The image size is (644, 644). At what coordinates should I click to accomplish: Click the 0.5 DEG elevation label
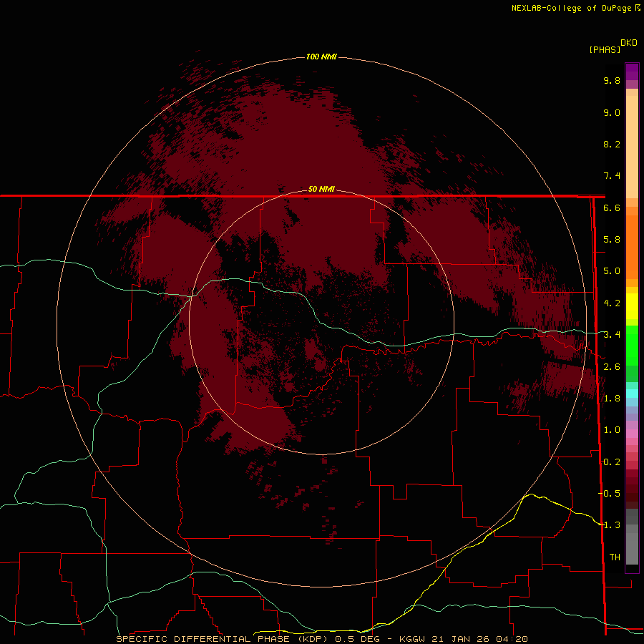357,639
